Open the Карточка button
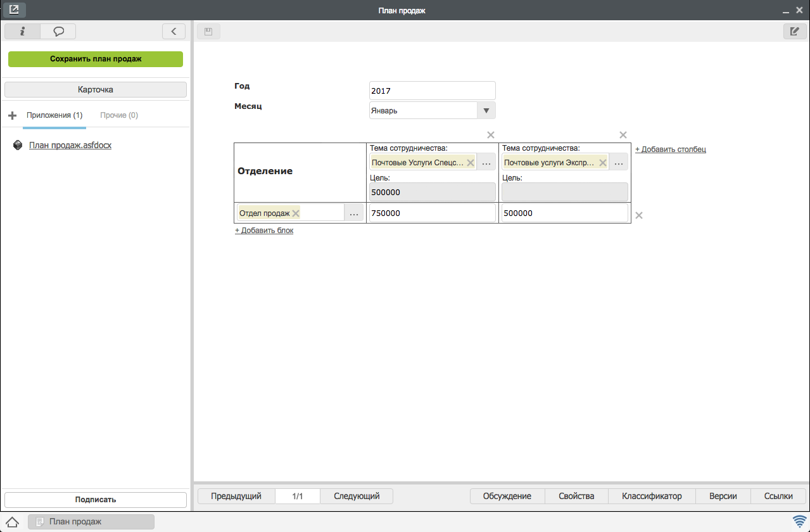This screenshot has width=810, height=532. coord(96,89)
